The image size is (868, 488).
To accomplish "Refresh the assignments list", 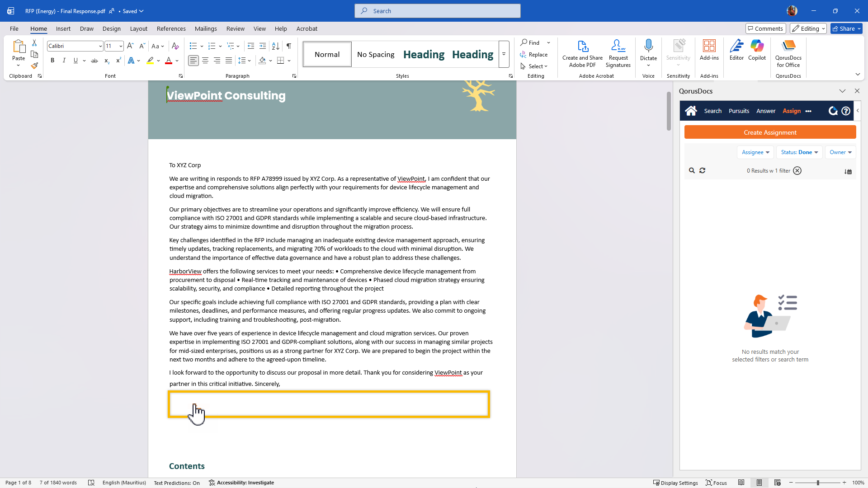I will [x=702, y=171].
